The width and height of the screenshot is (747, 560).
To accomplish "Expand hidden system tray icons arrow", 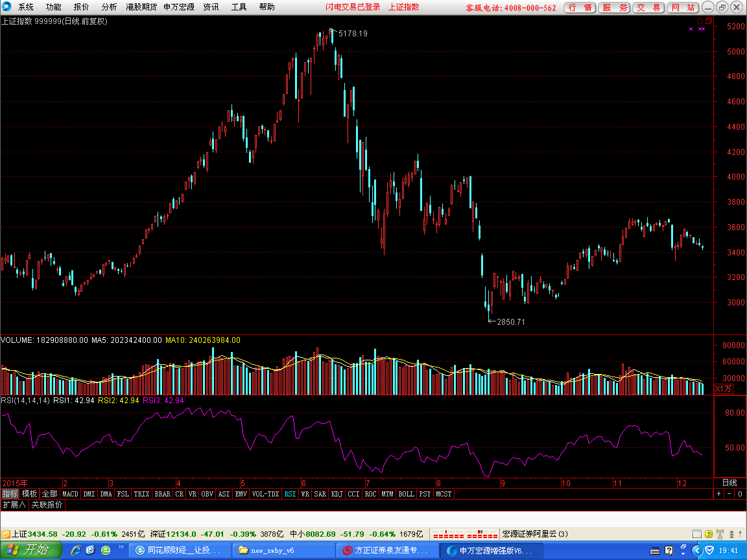I will point(696,550).
